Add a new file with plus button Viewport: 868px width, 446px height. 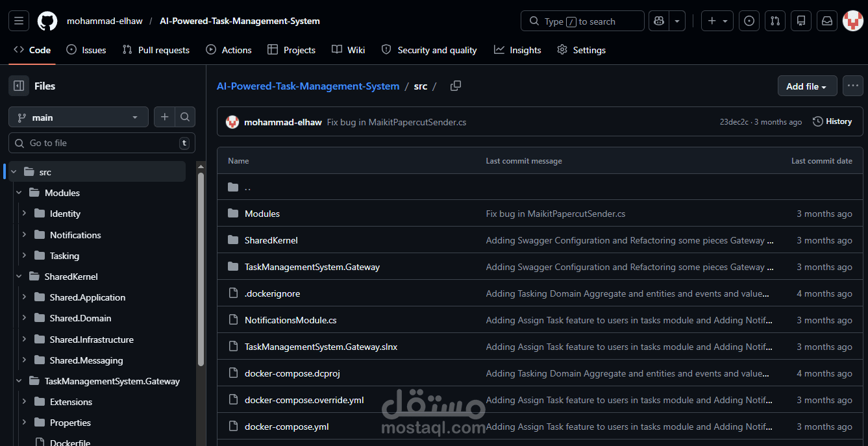tap(165, 118)
